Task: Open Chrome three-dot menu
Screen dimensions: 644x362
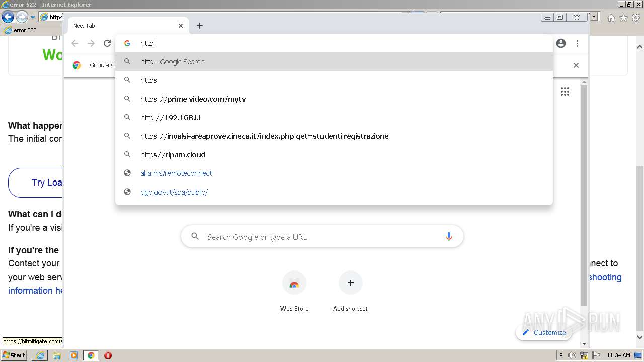Action: click(577, 43)
